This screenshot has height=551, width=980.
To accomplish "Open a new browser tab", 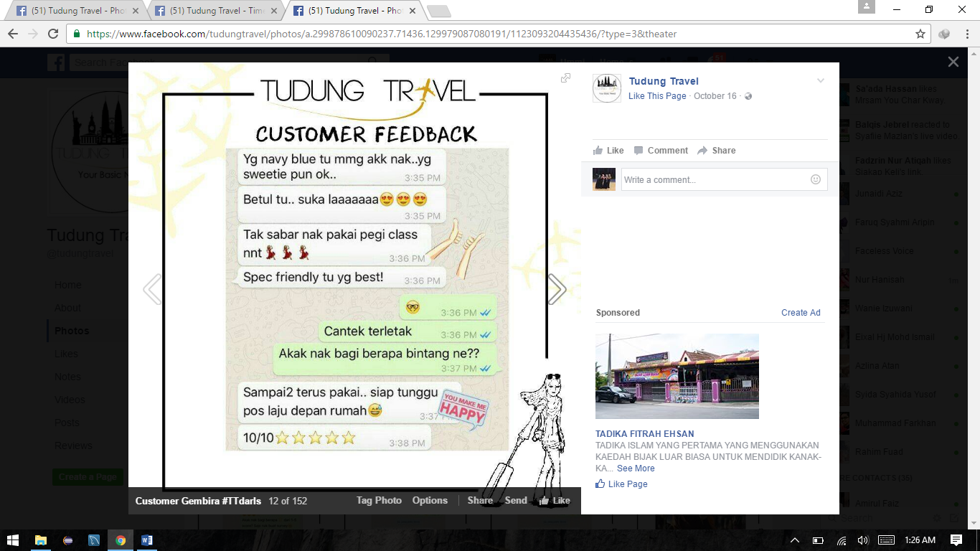I will (438, 11).
